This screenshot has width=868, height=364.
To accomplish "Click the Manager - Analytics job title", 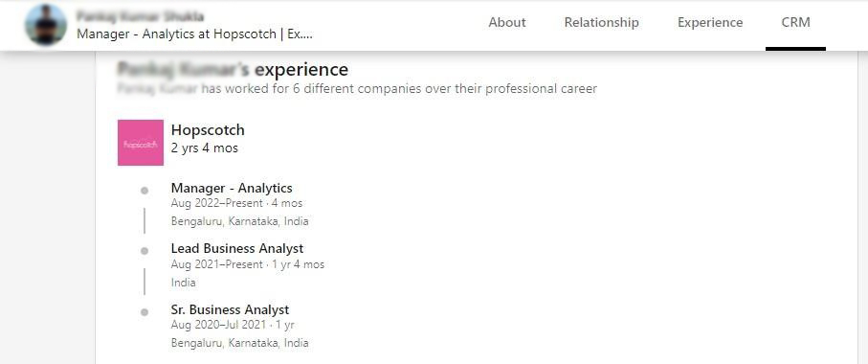I will [x=232, y=188].
